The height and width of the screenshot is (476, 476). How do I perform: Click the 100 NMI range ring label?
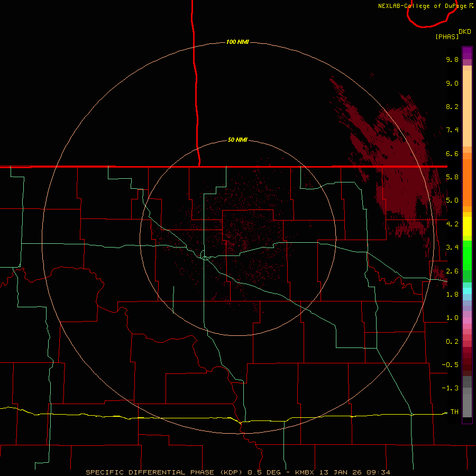[x=237, y=42]
